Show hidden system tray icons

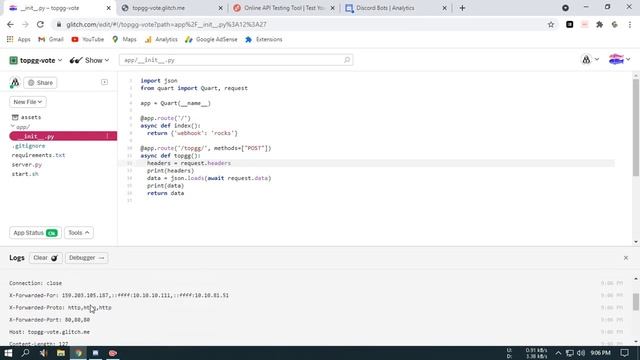pyautogui.click(x=558, y=353)
